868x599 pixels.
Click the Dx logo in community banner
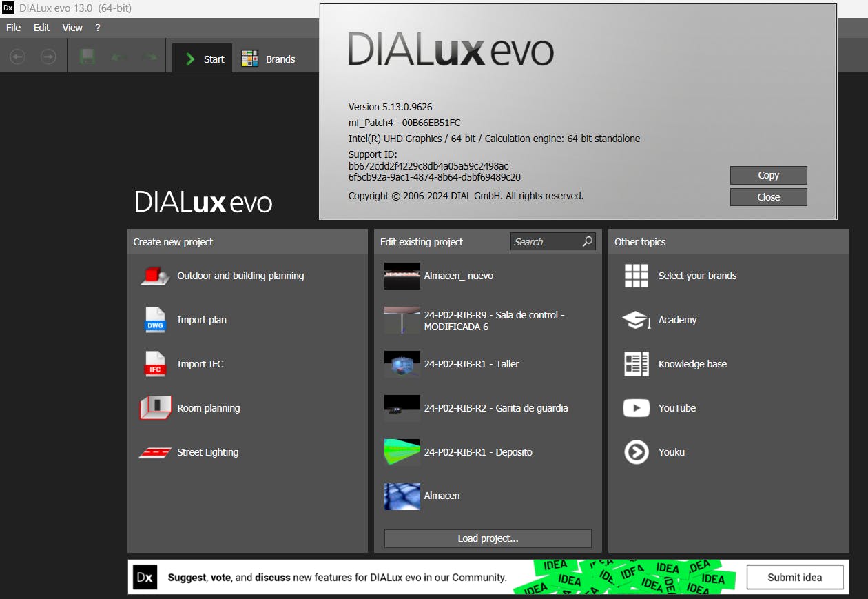(145, 578)
